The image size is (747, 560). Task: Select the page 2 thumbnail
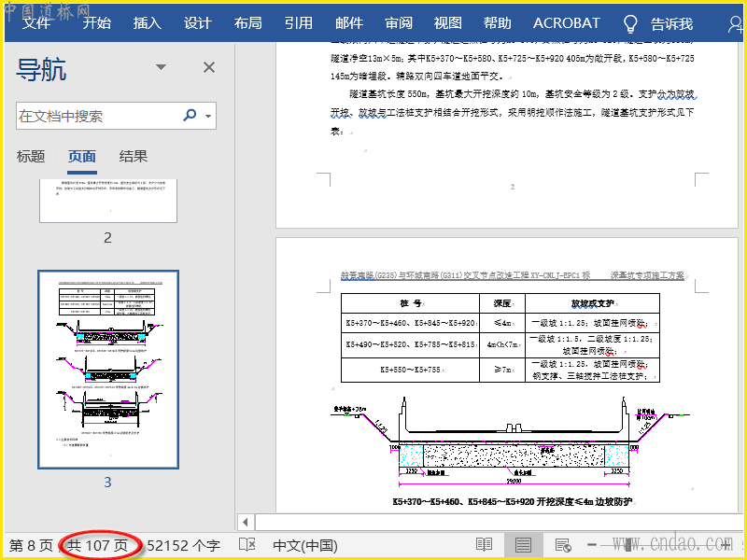coord(108,201)
